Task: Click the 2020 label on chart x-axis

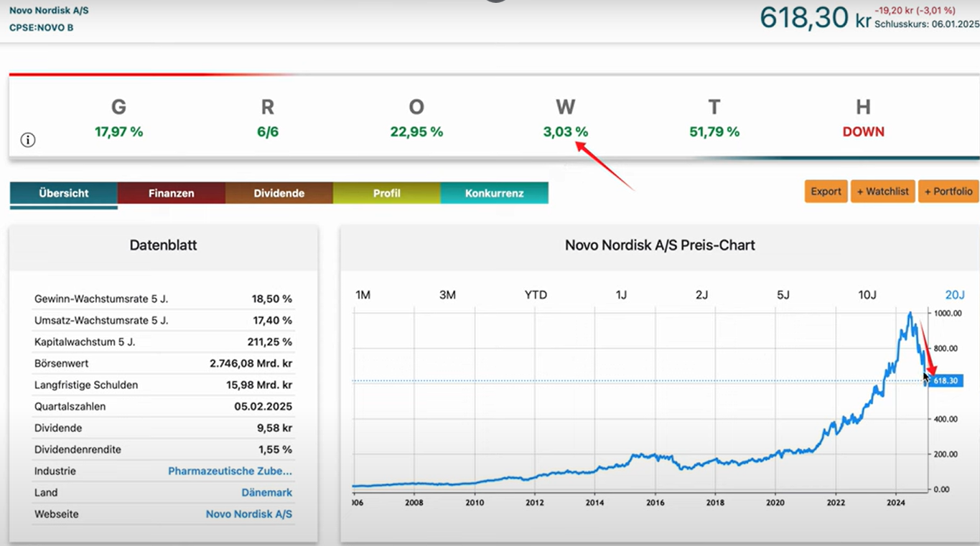Action: pos(775,503)
